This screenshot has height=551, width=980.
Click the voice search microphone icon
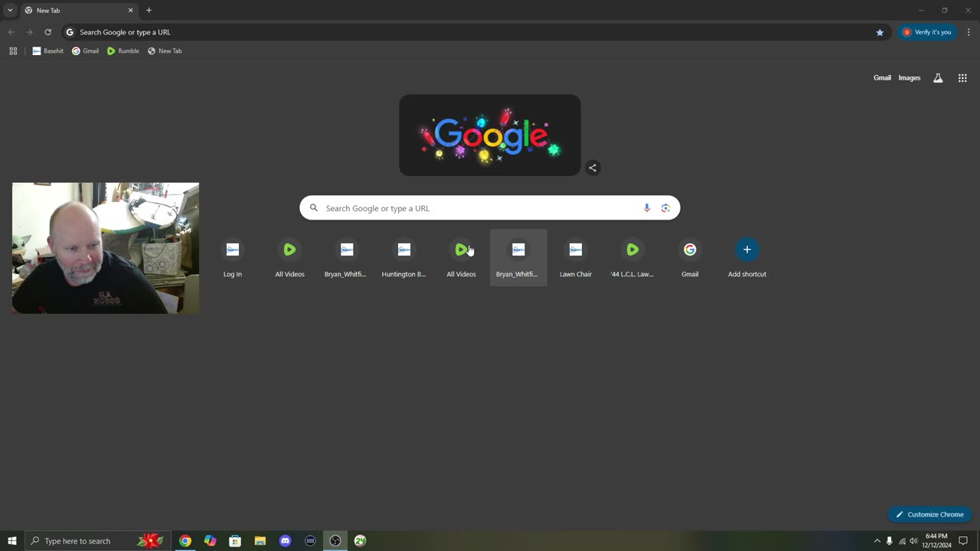647,208
